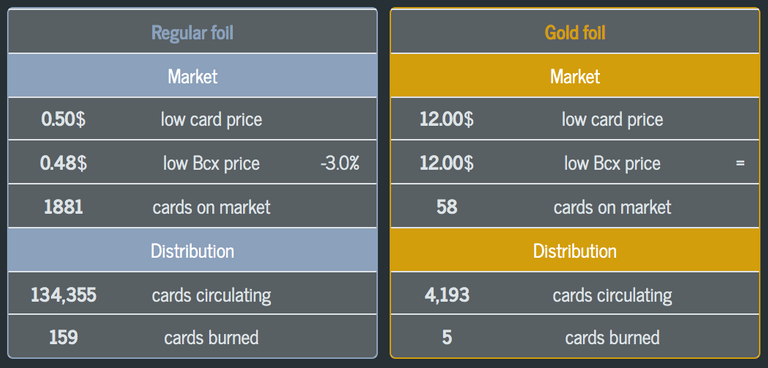Select the 5 cards burned value
Viewport: 768px width, 368px height.
pyautogui.click(x=447, y=337)
